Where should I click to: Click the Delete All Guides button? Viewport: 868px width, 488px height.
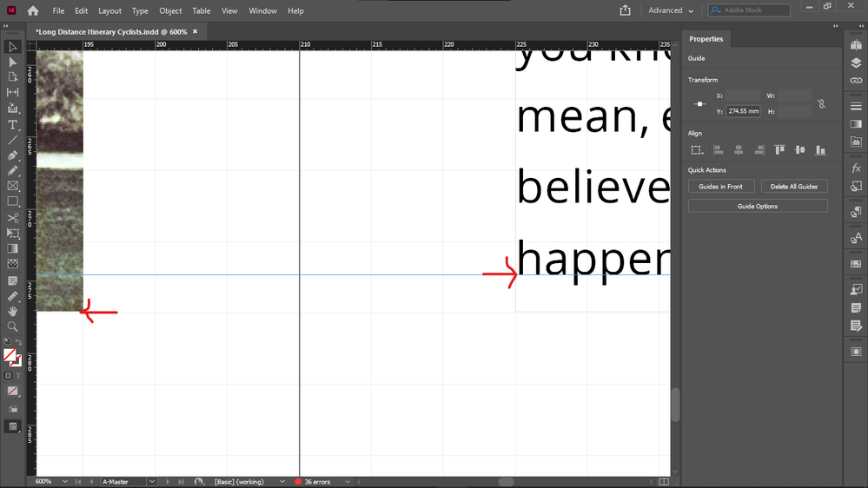click(794, 187)
